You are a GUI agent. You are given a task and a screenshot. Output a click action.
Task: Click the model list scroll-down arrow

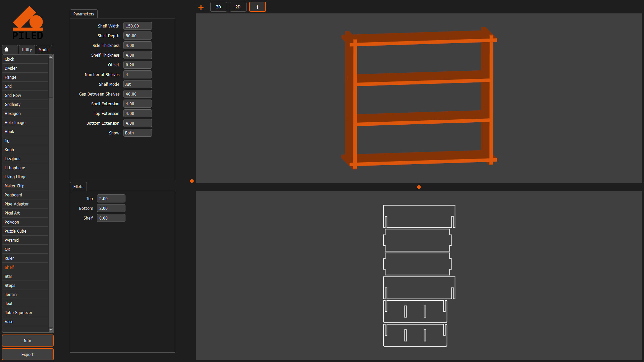click(x=51, y=329)
